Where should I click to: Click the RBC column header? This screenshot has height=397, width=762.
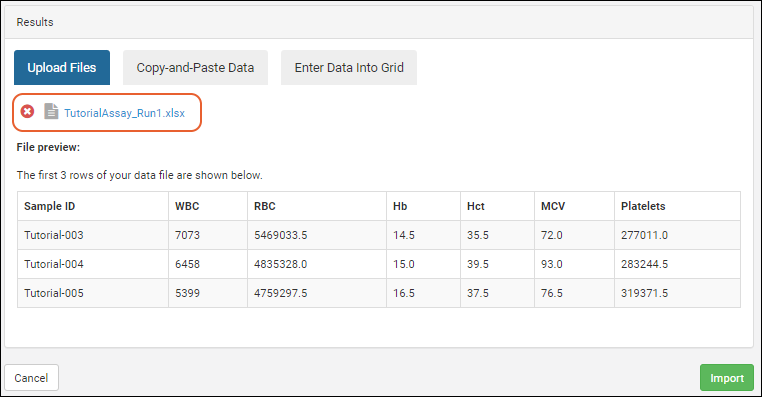click(317, 206)
